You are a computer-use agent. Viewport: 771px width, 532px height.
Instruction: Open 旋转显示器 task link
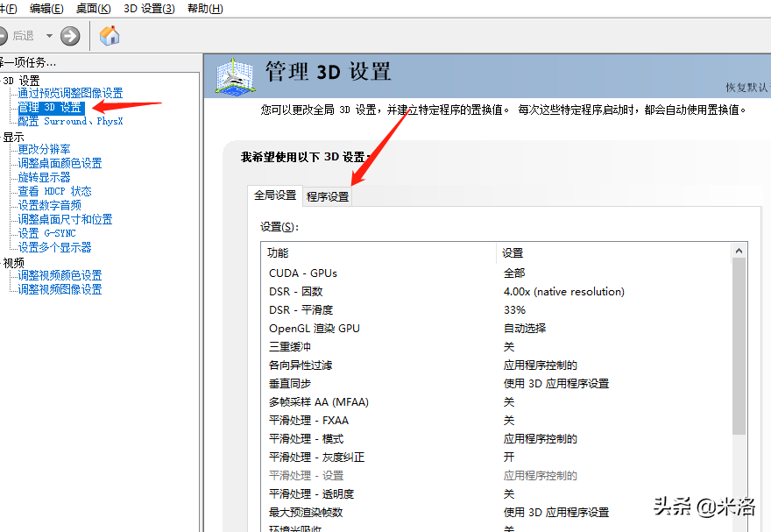[45, 177]
